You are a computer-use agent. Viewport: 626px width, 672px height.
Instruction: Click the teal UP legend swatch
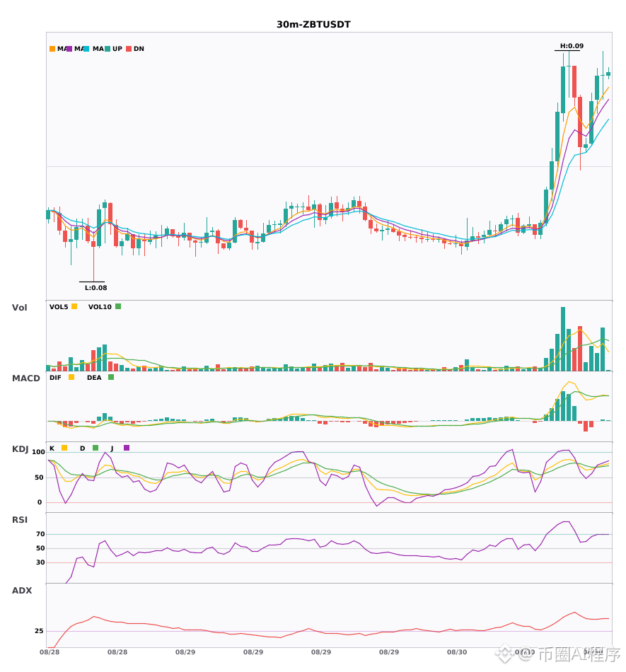point(108,49)
